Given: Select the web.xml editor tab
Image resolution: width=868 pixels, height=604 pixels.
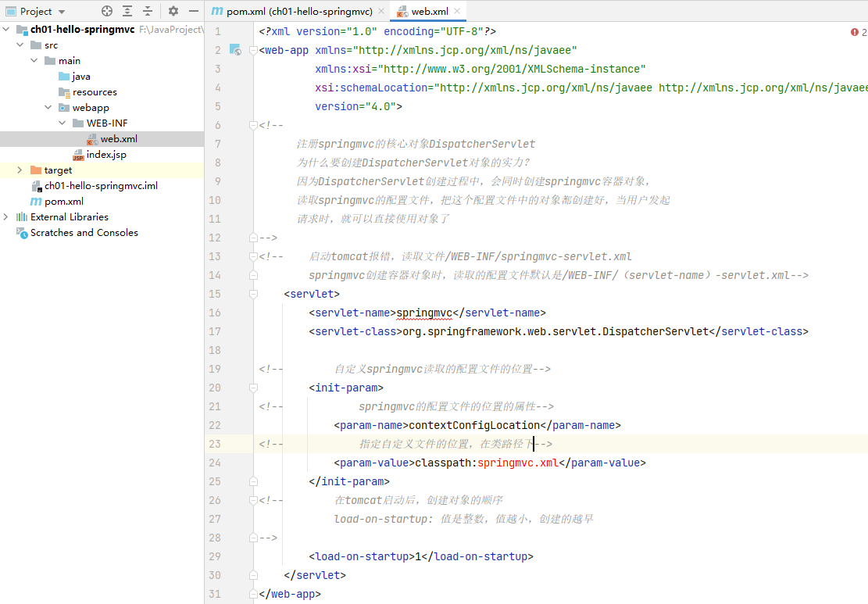Looking at the screenshot, I should [x=430, y=11].
